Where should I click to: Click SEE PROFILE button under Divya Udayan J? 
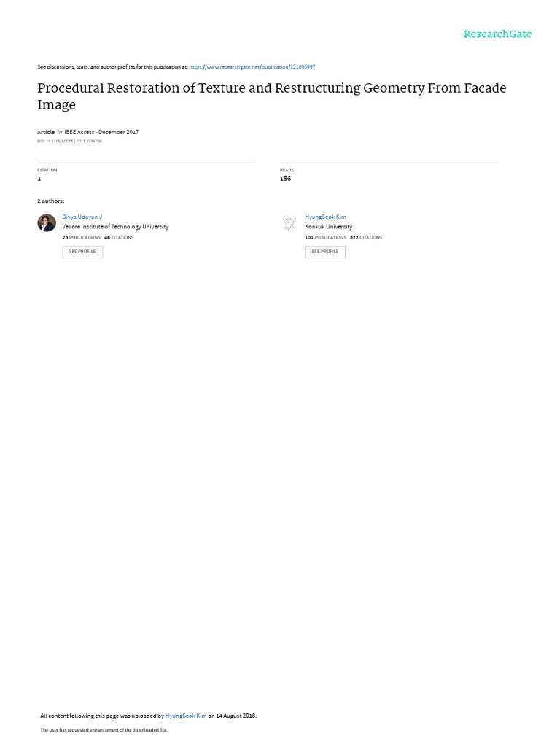(82, 252)
